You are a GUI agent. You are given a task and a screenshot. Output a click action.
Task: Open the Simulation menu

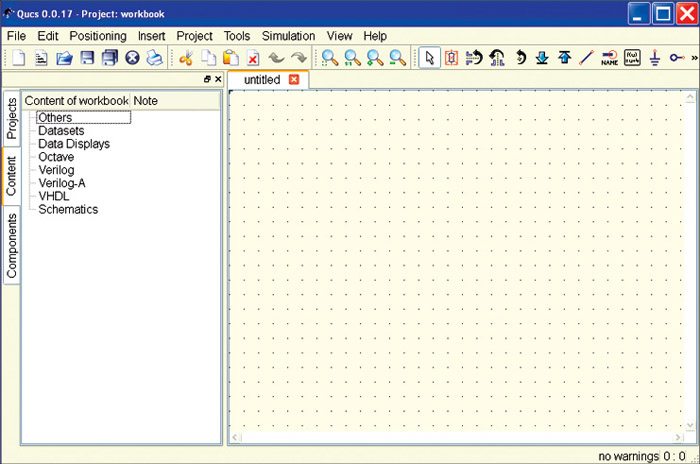tap(288, 36)
